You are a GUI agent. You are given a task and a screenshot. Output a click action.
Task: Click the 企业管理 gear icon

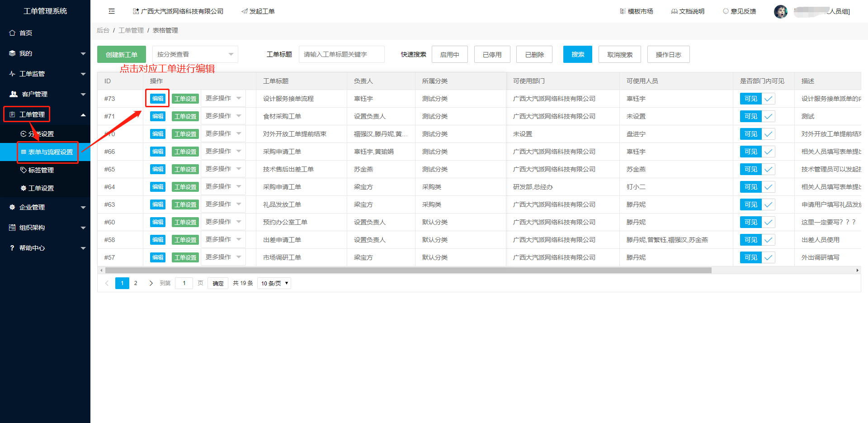point(12,207)
